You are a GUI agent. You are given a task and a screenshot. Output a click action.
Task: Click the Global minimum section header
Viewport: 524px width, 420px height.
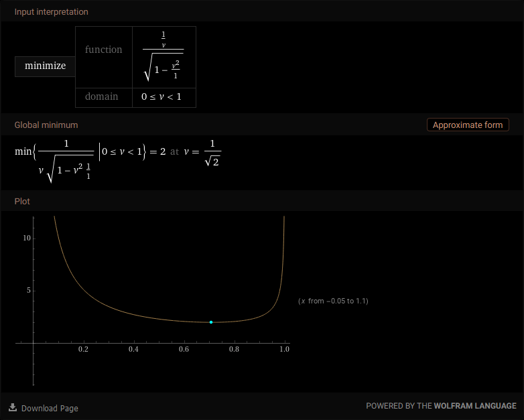click(46, 125)
